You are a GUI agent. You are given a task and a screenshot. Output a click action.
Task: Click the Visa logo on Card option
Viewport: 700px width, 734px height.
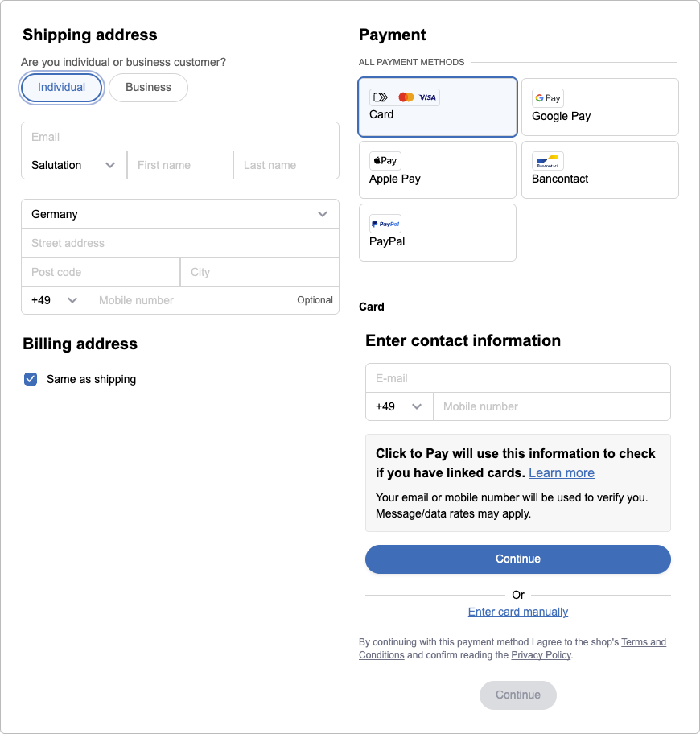tap(427, 97)
